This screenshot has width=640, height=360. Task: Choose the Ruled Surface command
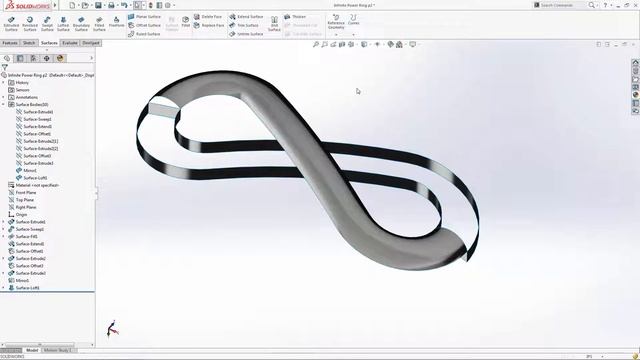tap(144, 34)
